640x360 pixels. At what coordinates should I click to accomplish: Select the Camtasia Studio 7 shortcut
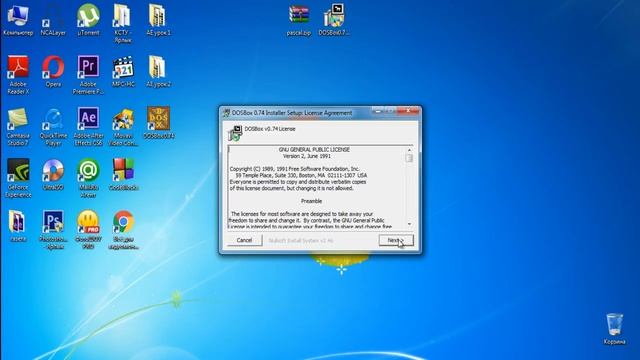click(x=18, y=127)
